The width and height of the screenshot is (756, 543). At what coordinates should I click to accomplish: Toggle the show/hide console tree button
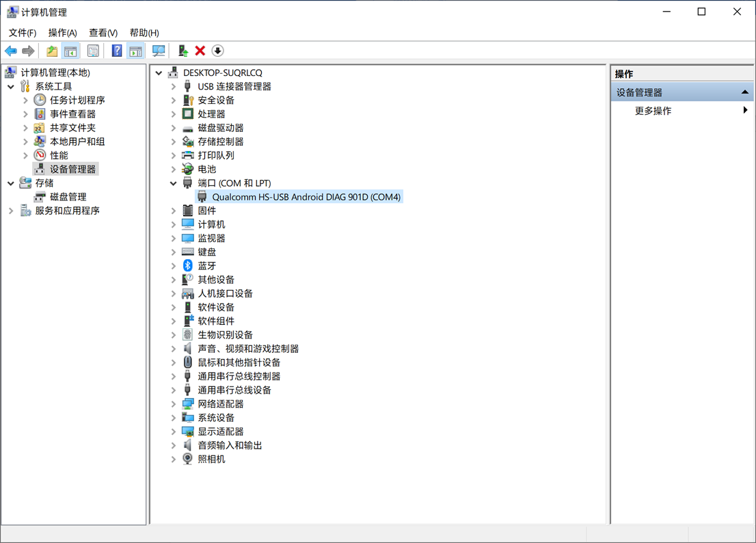click(x=70, y=51)
